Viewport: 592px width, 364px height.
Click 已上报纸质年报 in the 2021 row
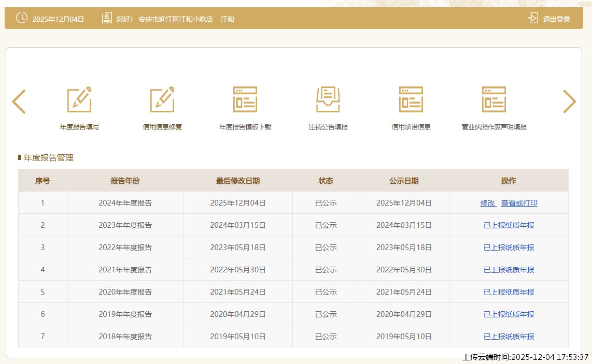point(509,270)
